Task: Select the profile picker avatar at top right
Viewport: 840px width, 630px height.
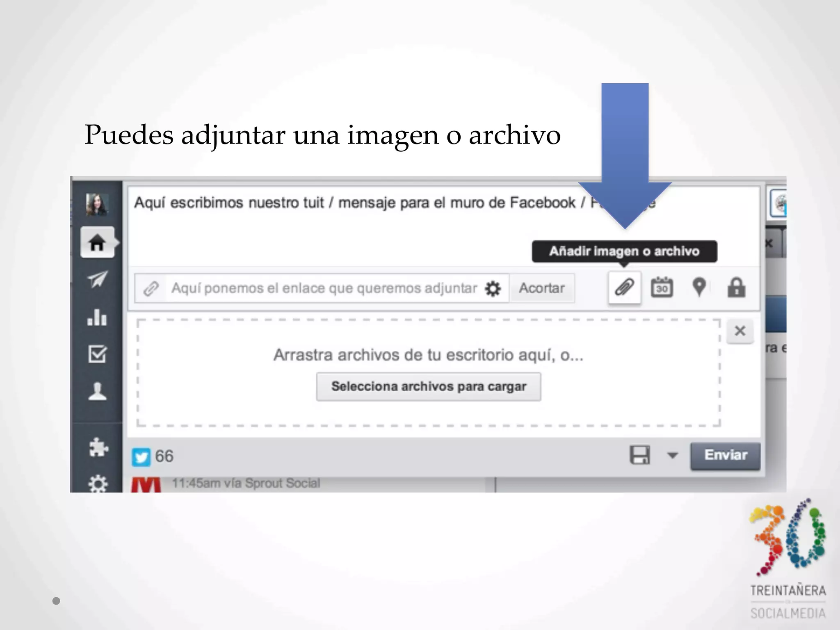Action: point(778,204)
